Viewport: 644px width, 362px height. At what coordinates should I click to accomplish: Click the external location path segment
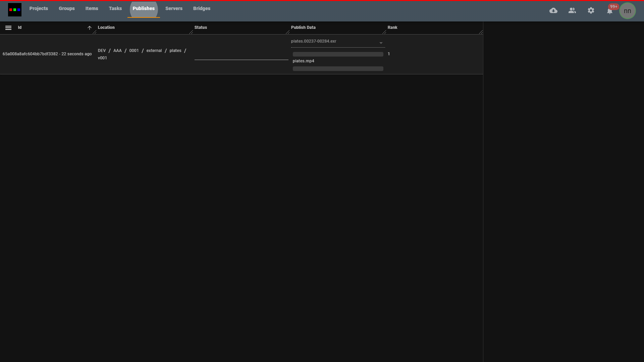coord(154,51)
